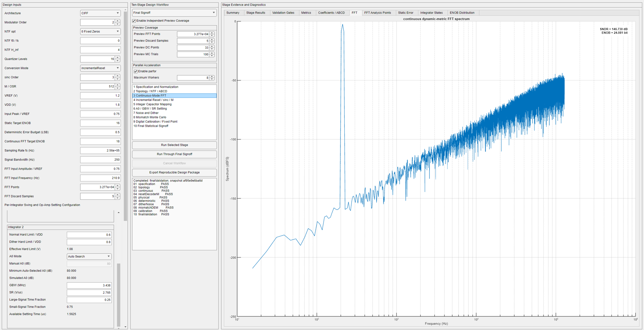Toggle Enable Independent Preview Coverage checkbox
The width and height of the screenshot is (644, 330).
point(134,21)
